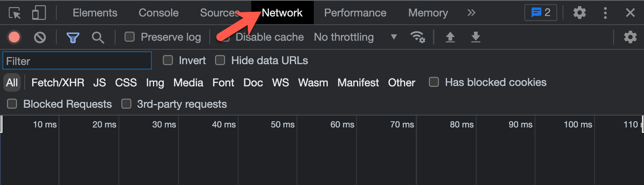Viewport: 644px width, 185px height.
Task: Click the Filter text input field
Action: [77, 61]
